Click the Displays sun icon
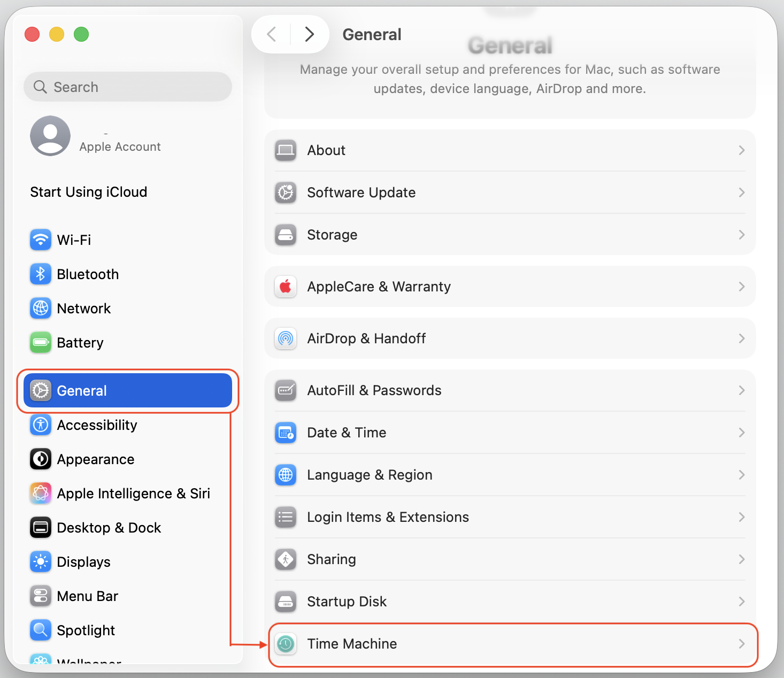This screenshot has width=784, height=678. click(41, 561)
